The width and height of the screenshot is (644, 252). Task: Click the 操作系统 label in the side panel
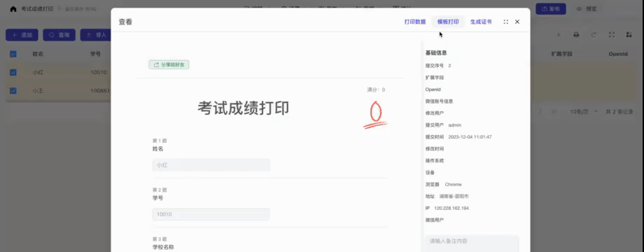pos(435,160)
